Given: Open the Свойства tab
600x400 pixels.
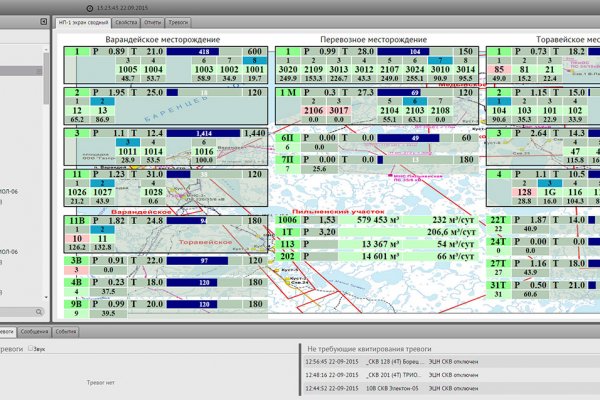Looking at the screenshot, I should 126,20.
